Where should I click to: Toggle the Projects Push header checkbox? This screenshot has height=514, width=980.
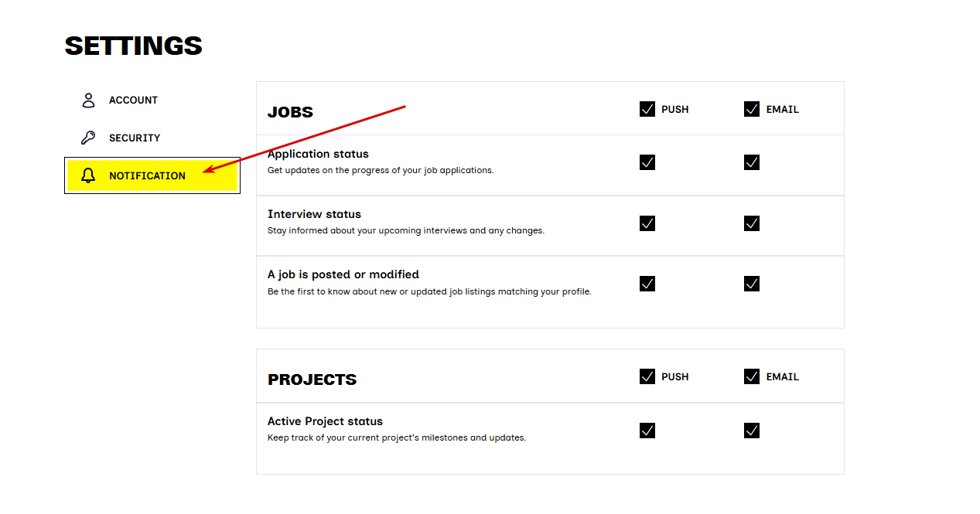click(647, 376)
